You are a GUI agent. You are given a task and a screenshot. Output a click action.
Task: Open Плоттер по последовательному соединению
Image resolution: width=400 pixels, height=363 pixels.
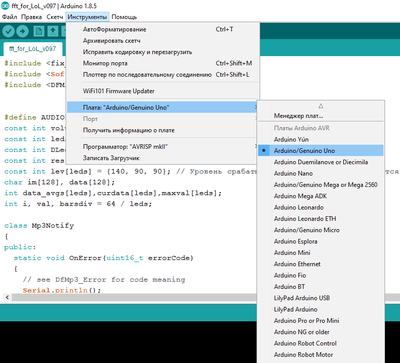(x=163, y=75)
